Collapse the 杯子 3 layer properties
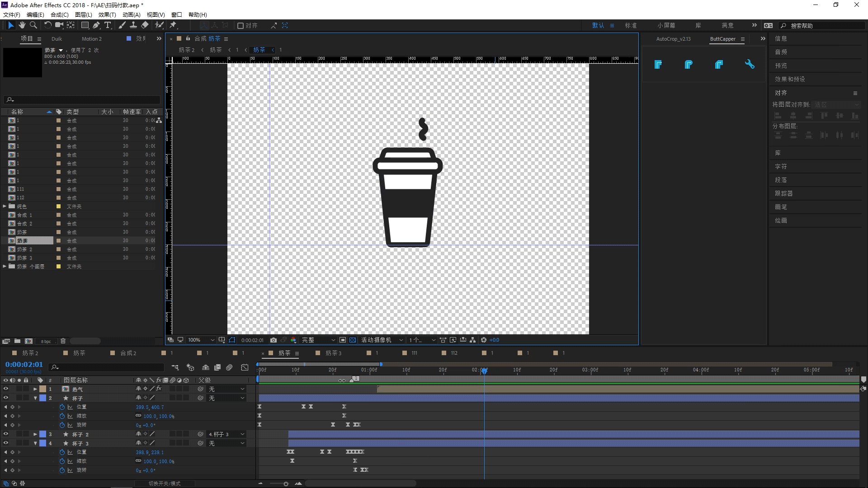This screenshot has width=868, height=488. [35, 443]
